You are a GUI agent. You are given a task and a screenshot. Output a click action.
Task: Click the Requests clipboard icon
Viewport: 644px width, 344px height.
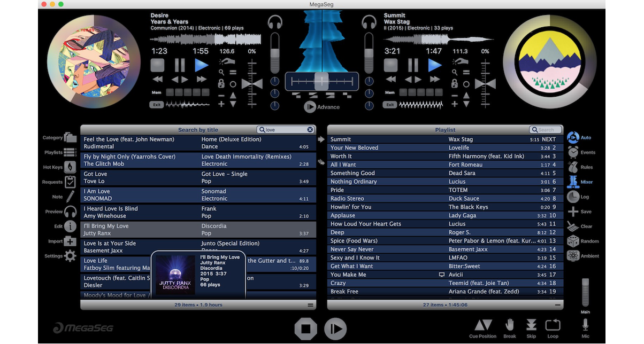point(70,182)
